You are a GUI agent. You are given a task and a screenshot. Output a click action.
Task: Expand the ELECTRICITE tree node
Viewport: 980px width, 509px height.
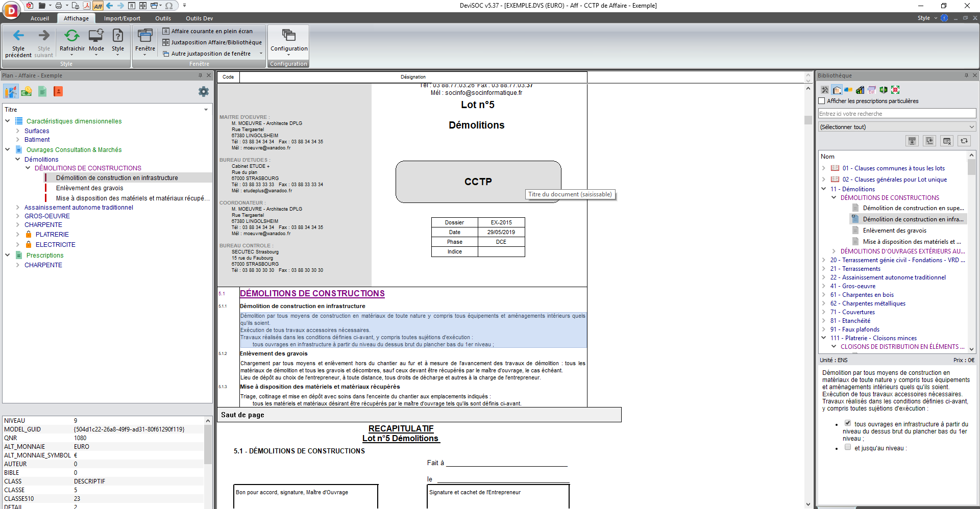click(18, 244)
